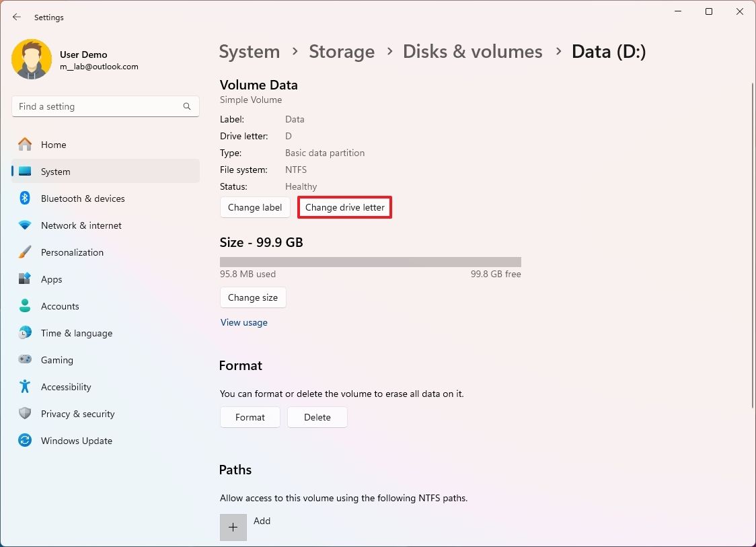Select the Windows Update icon
Image resolution: width=756 pixels, height=547 pixels.
pyautogui.click(x=26, y=441)
